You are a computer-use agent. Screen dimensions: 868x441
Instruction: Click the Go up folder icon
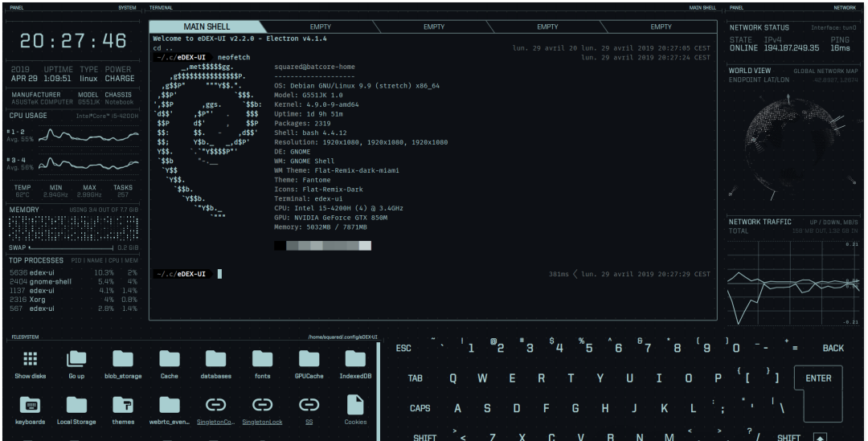click(x=76, y=359)
